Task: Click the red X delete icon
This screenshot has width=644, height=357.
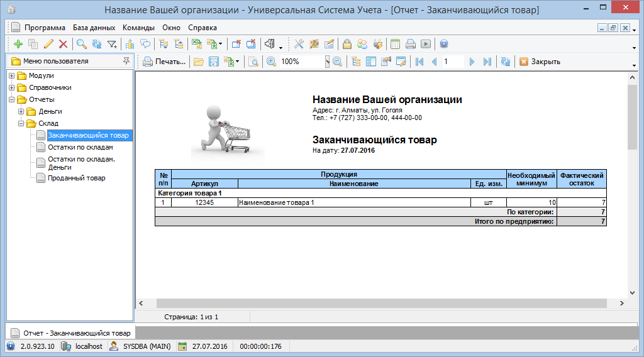Action: coord(63,44)
